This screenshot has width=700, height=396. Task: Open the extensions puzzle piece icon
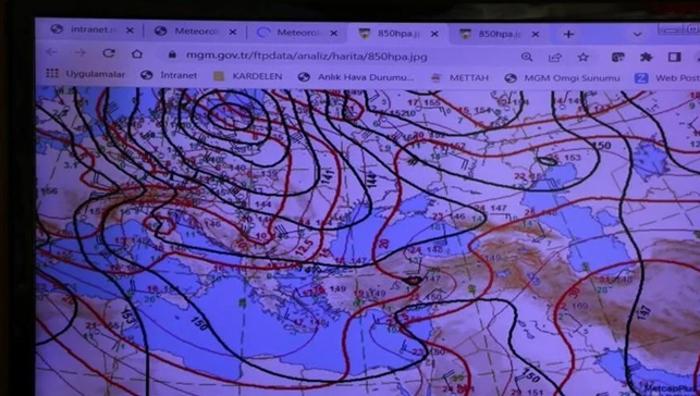[x=646, y=57]
